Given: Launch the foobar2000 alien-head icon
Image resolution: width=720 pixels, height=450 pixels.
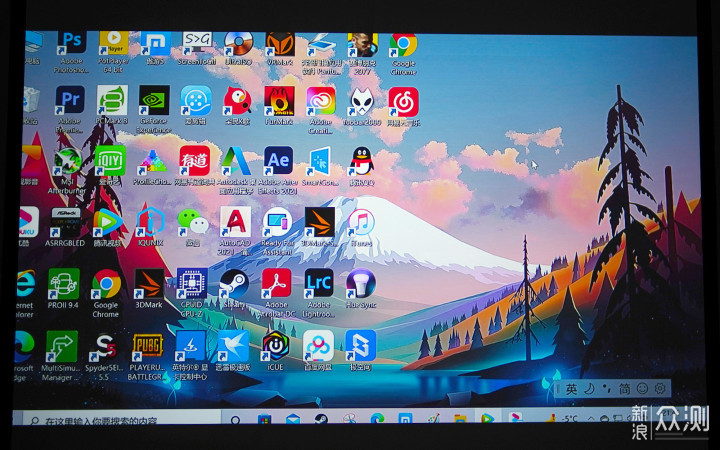Looking at the screenshot, I should (362, 101).
